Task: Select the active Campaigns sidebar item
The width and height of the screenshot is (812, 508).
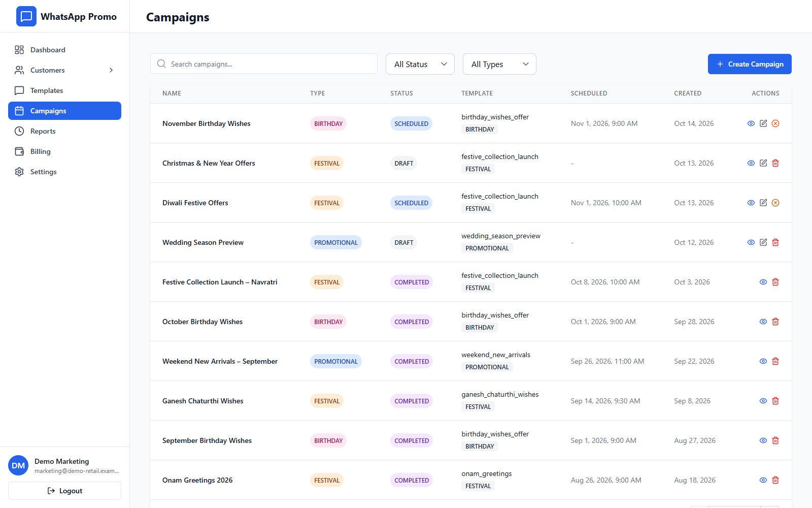Action: coord(64,111)
